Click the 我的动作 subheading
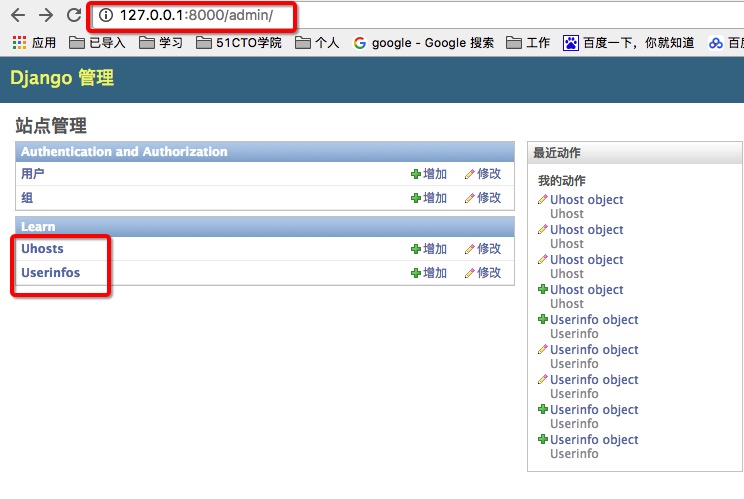This screenshot has width=744, height=499. tap(562, 181)
